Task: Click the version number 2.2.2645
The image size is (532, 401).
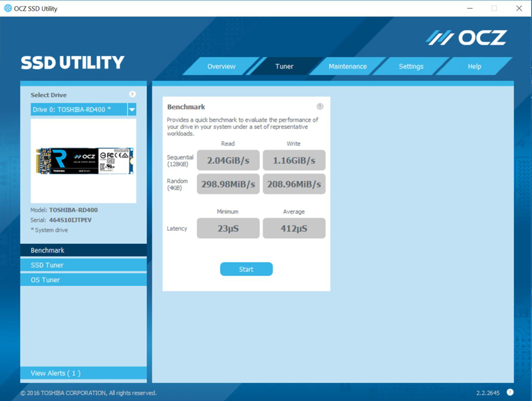Action: coord(488,393)
